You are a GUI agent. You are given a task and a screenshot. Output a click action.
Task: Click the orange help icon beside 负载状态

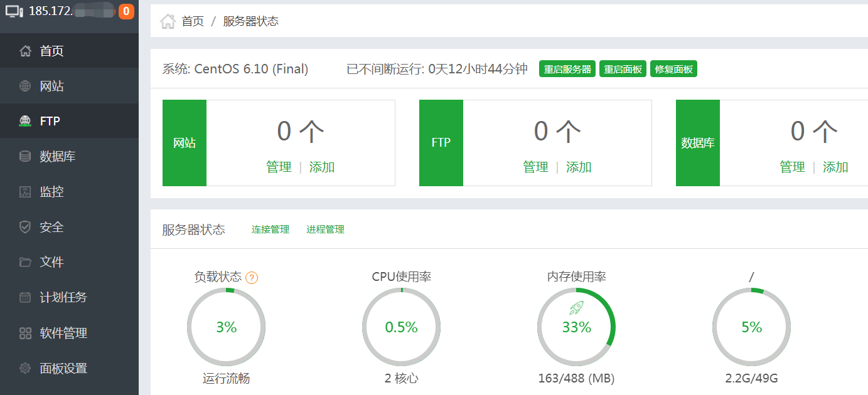tap(252, 278)
